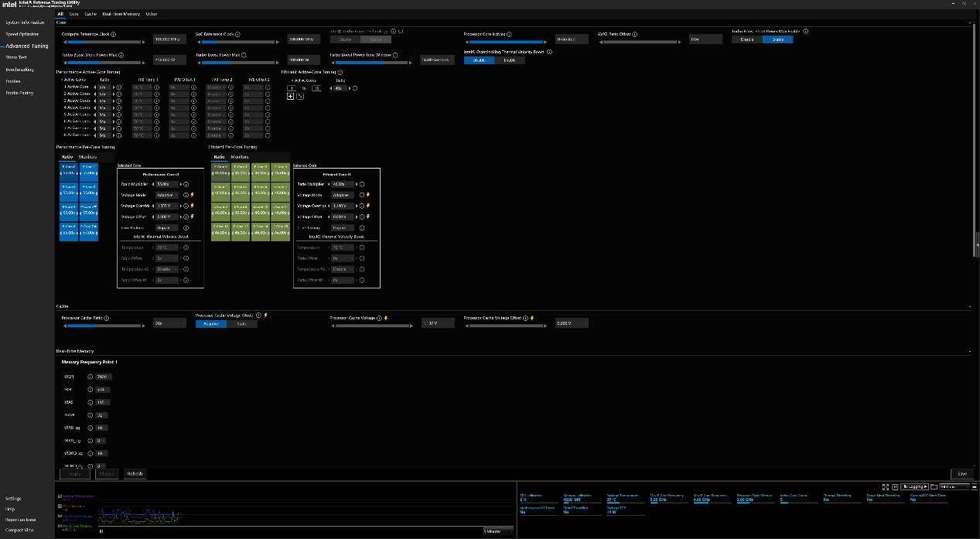Image resolution: width=980 pixels, height=539 pixels.
Task: Click the Refresh button
Action: click(x=134, y=473)
